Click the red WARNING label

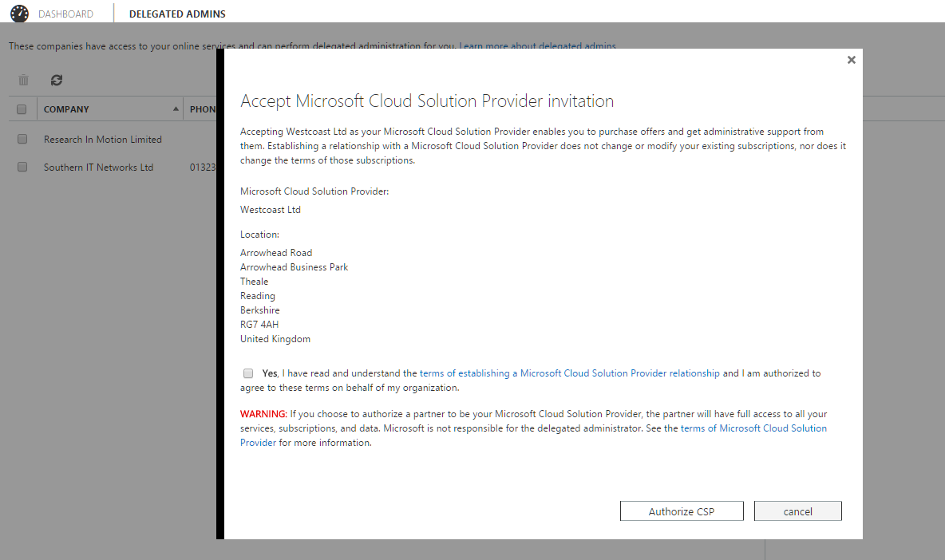(x=263, y=414)
